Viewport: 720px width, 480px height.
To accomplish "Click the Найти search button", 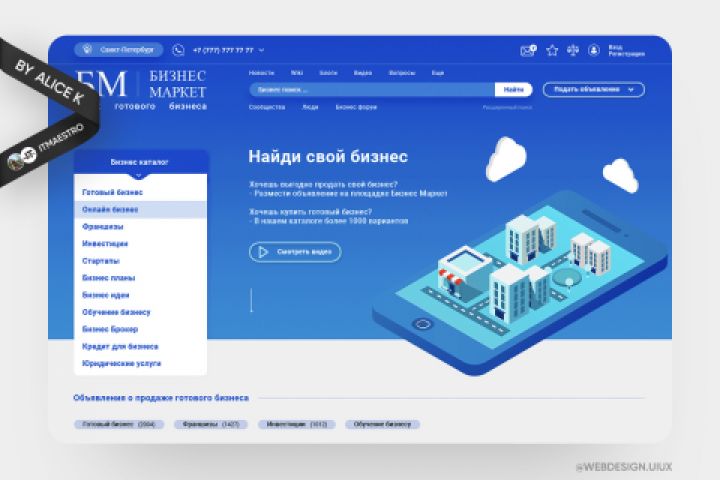I will (513, 90).
